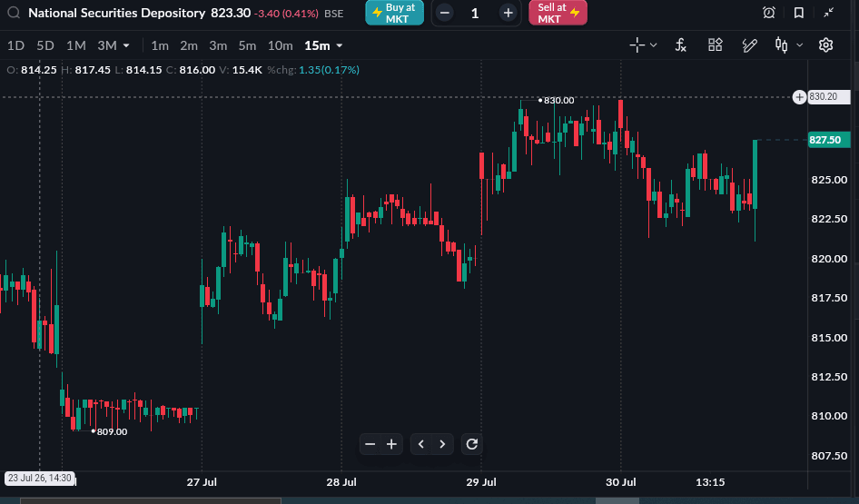859x504 pixels.
Task: Open the crosshair cursor dropdown arrow
Action: pyautogui.click(x=653, y=45)
